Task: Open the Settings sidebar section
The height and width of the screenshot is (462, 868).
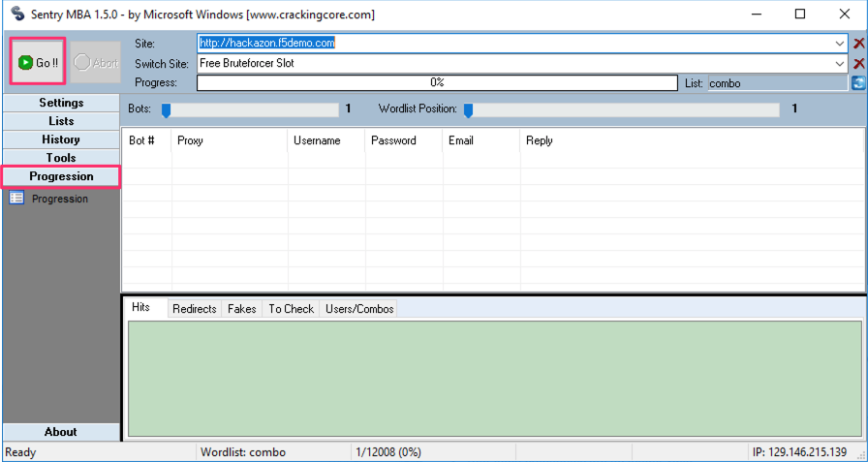Action: [61, 103]
